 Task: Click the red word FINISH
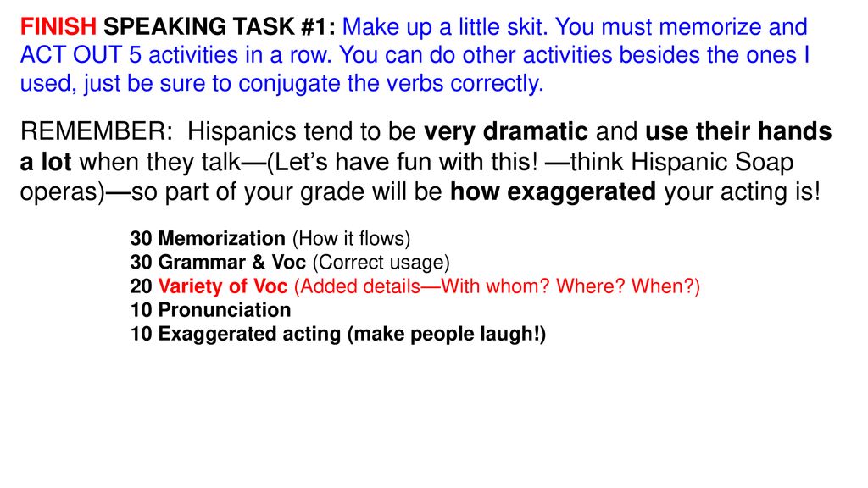(58, 26)
